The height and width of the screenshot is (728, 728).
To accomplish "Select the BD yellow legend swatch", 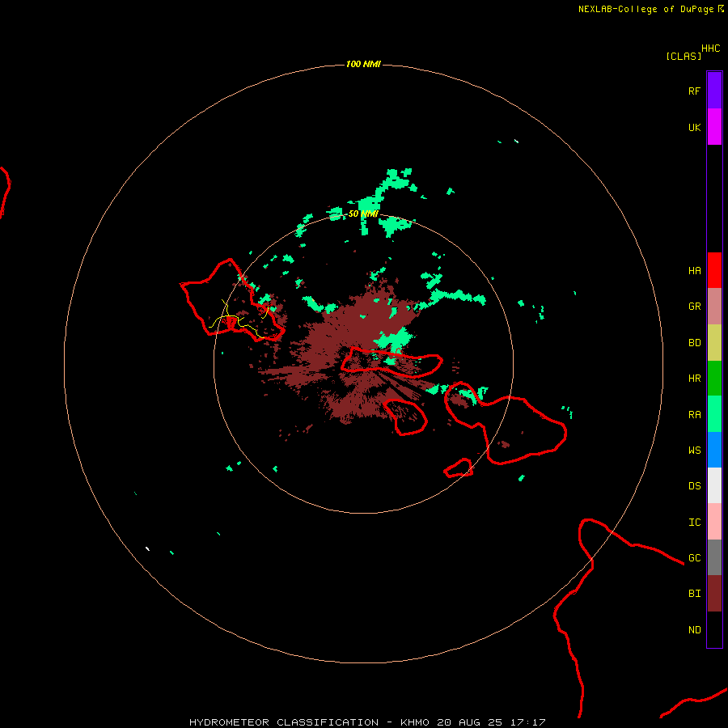I will click(x=714, y=342).
